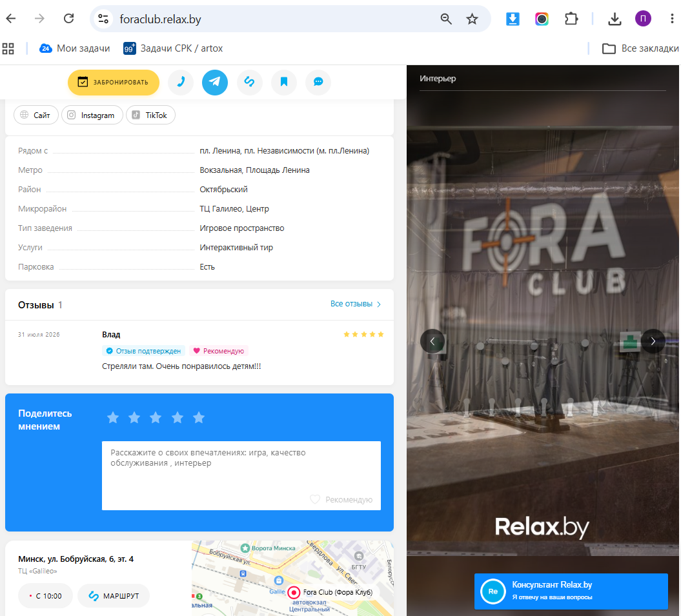
Task: Show previous interior photo
Action: [432, 341]
